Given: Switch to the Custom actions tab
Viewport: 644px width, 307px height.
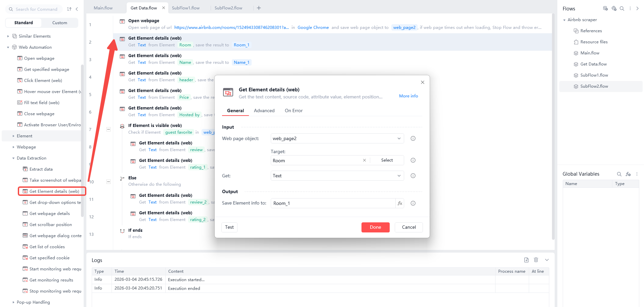Looking at the screenshot, I should point(59,23).
